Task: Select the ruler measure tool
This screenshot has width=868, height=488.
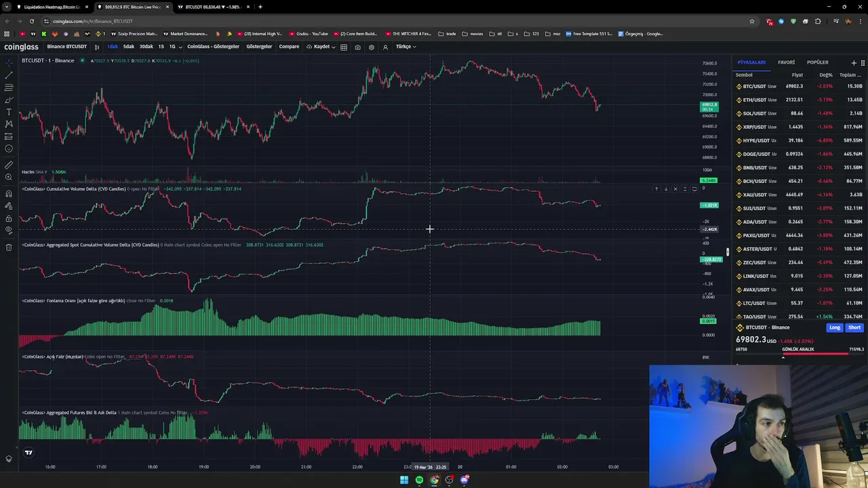Action: 9,165
